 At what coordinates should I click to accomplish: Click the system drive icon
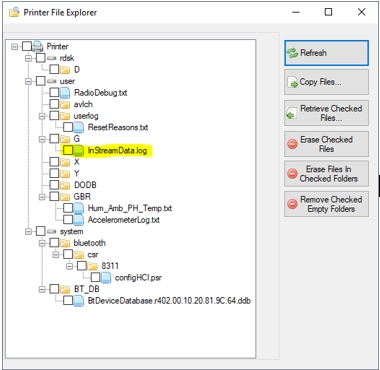[x=51, y=231]
